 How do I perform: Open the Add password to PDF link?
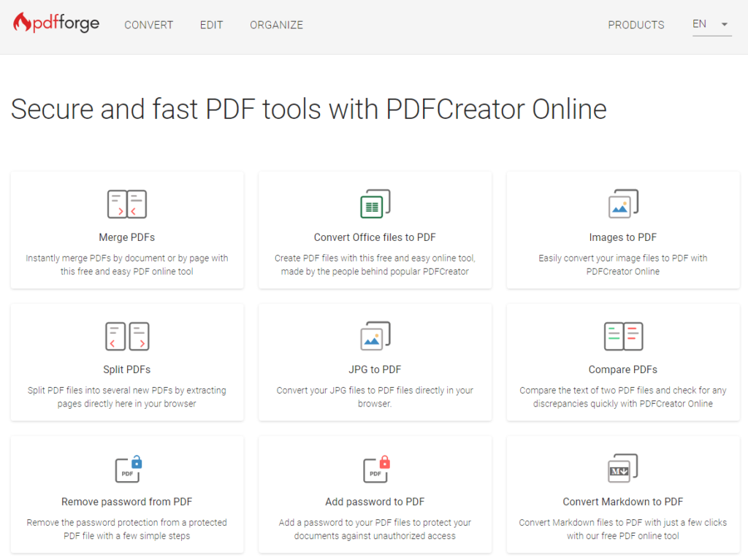coord(375,502)
